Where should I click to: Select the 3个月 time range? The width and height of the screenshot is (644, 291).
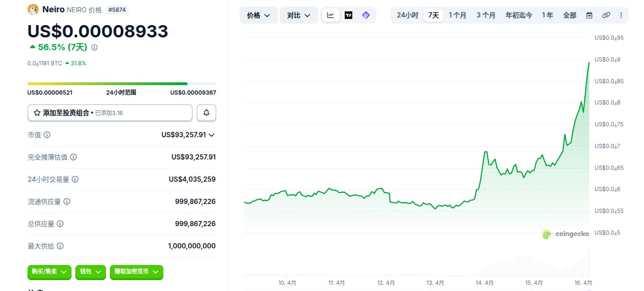[x=486, y=15]
